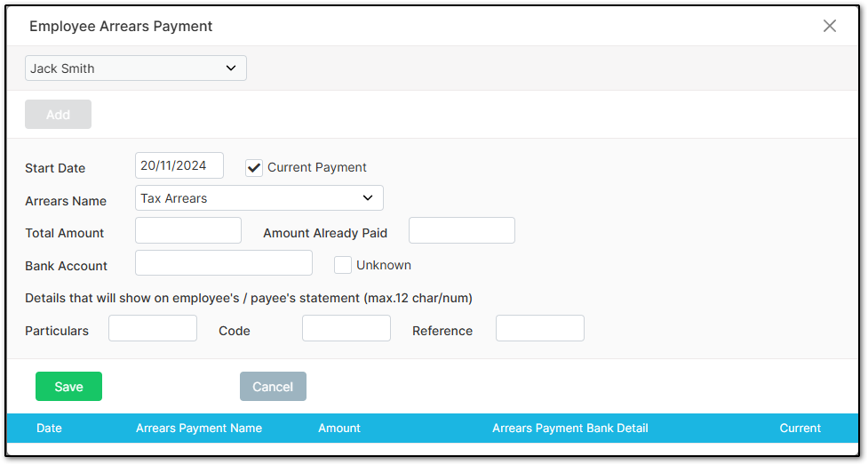Select the Amount Already Paid field
Image resolution: width=868 pixels, height=465 pixels.
462,230
